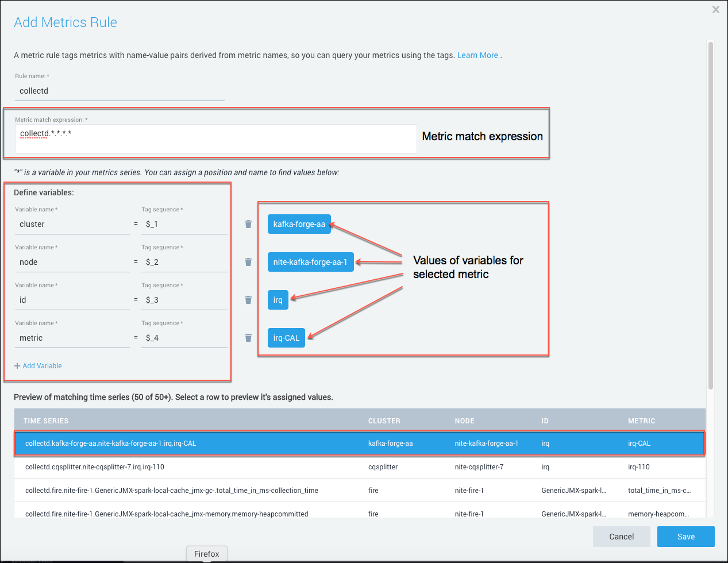The image size is (728, 563).
Task: Click the metric variable name field
Action: click(x=72, y=338)
